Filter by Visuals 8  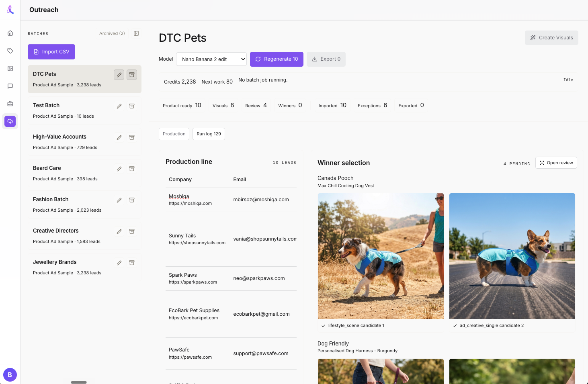tap(223, 105)
